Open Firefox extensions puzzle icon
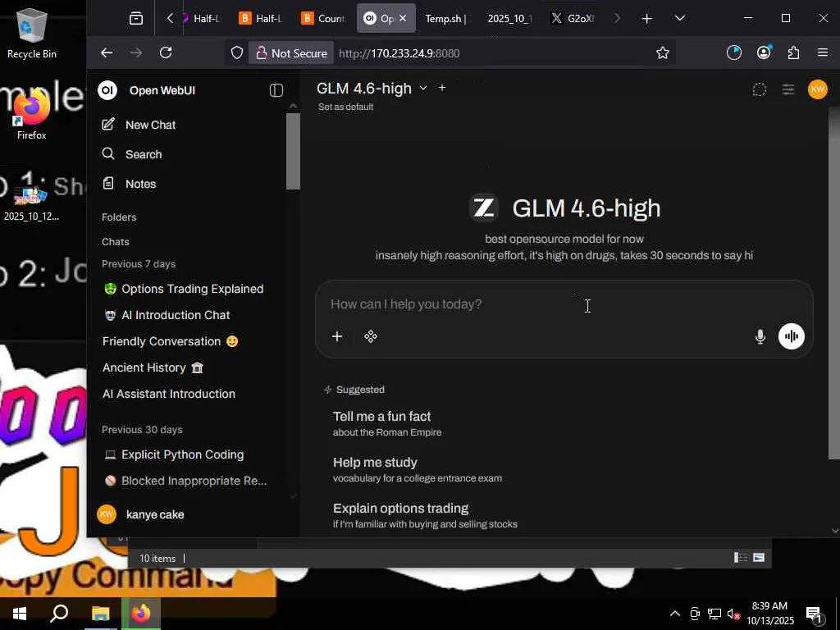The height and width of the screenshot is (630, 840). [793, 52]
